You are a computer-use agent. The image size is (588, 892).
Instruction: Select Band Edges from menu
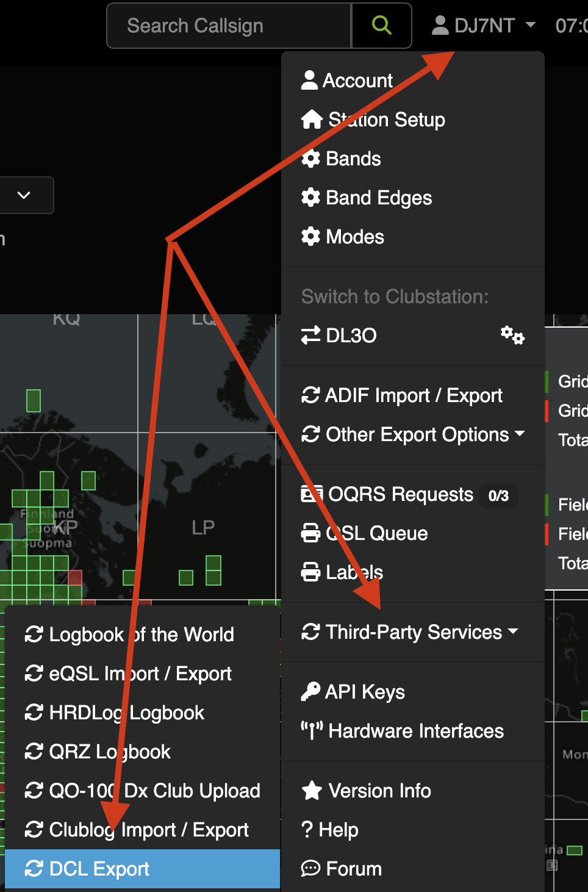click(413, 198)
